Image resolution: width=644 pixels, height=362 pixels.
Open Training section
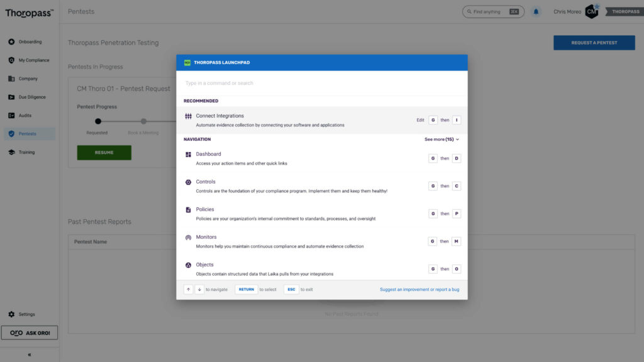(29, 152)
